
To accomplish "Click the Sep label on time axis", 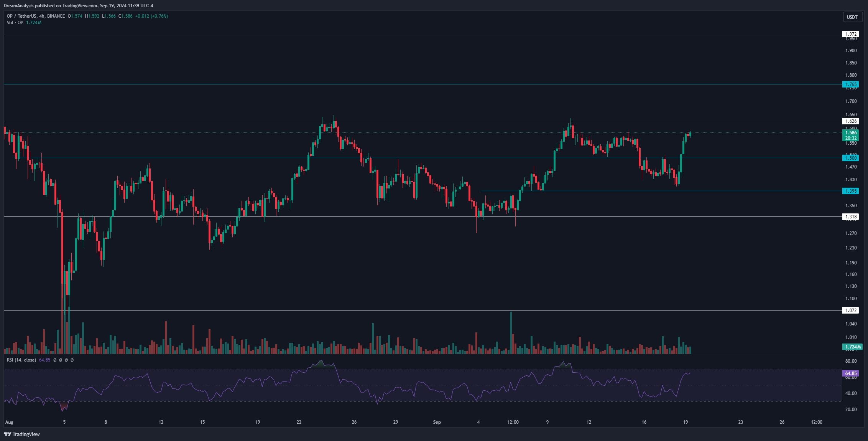I will tap(437, 422).
